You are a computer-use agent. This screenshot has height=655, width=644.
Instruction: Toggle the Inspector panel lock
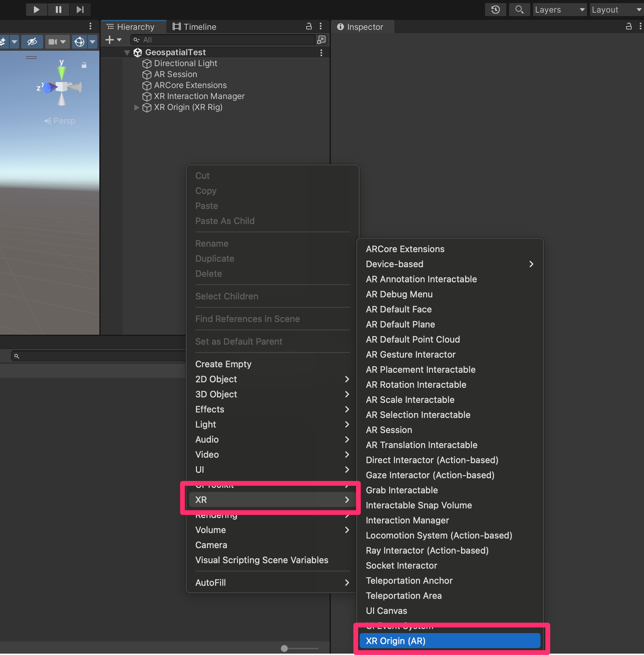[629, 26]
